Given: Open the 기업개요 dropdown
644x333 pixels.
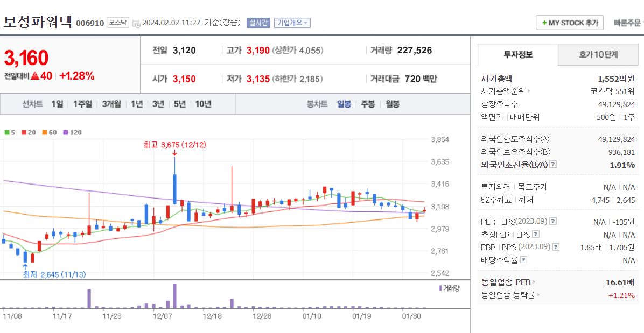Looking at the screenshot, I should click(x=292, y=23).
